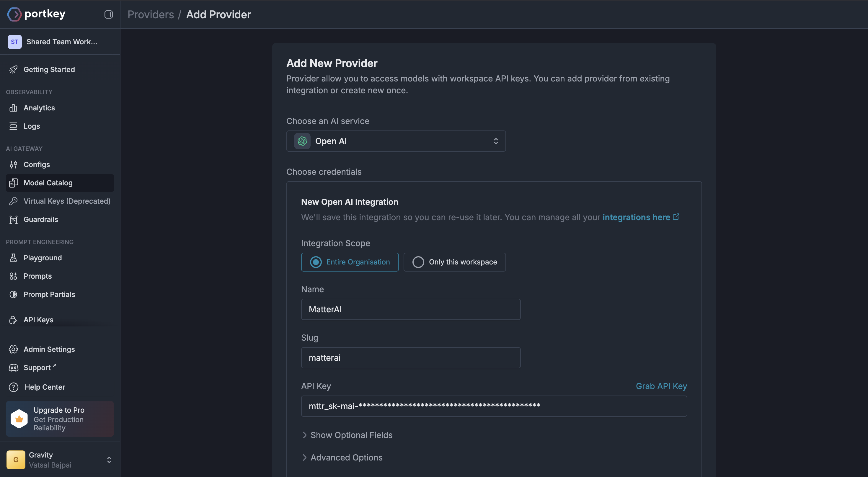Open Getting Started rocket icon
Viewport: 868px width, 477px height.
click(14, 69)
